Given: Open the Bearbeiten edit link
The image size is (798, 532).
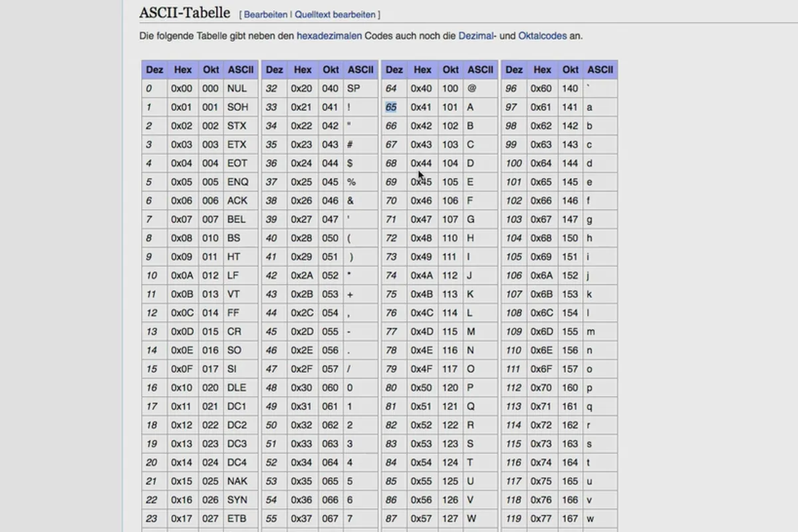Looking at the screenshot, I should coord(266,14).
